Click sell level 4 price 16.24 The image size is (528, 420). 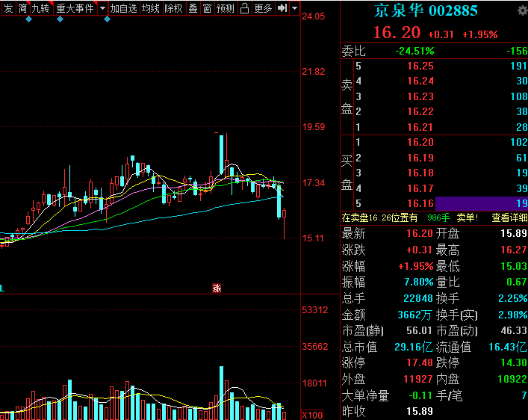point(420,81)
